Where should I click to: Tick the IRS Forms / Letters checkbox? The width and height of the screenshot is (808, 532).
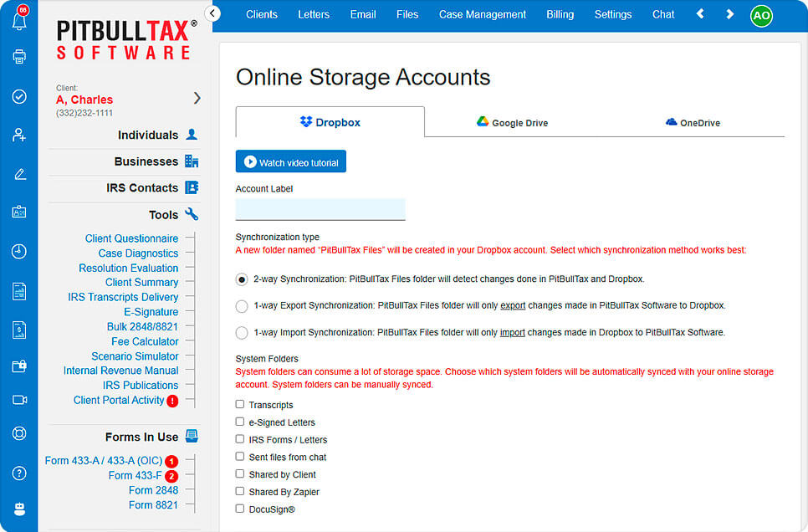[239, 439]
